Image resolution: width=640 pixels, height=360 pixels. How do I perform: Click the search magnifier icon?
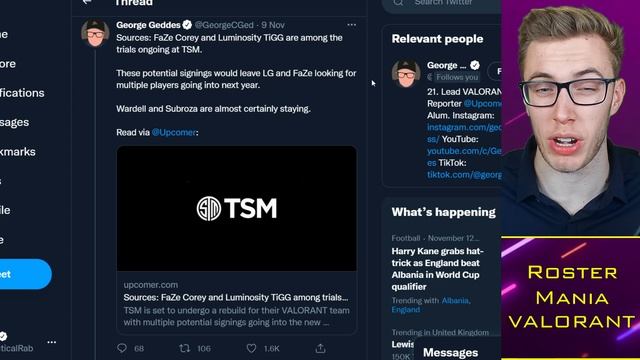click(x=398, y=2)
